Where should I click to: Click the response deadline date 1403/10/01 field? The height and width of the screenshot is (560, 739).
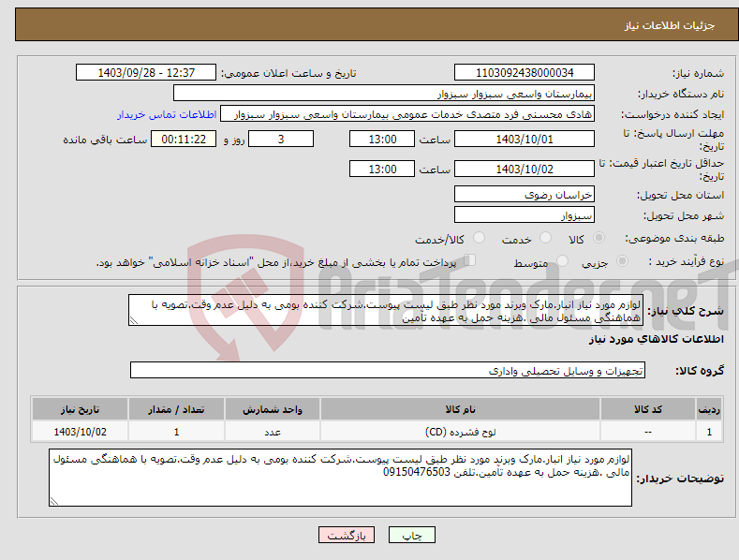pyautogui.click(x=525, y=139)
